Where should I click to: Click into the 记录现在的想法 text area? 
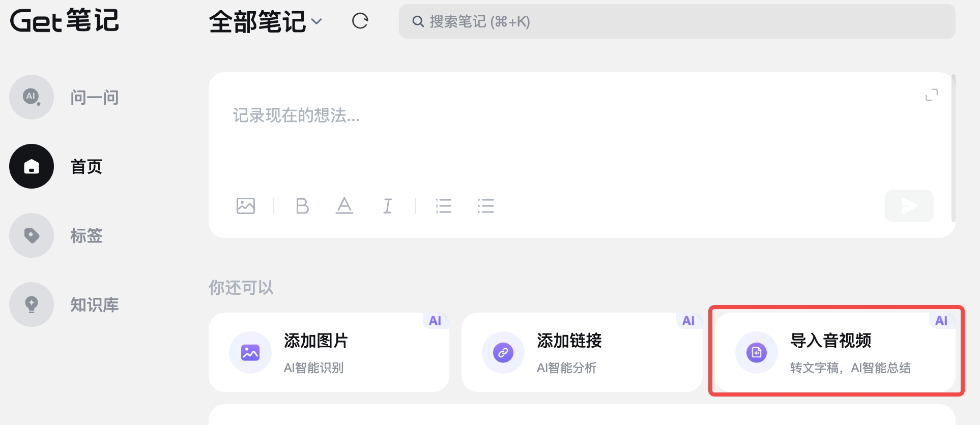(560, 137)
